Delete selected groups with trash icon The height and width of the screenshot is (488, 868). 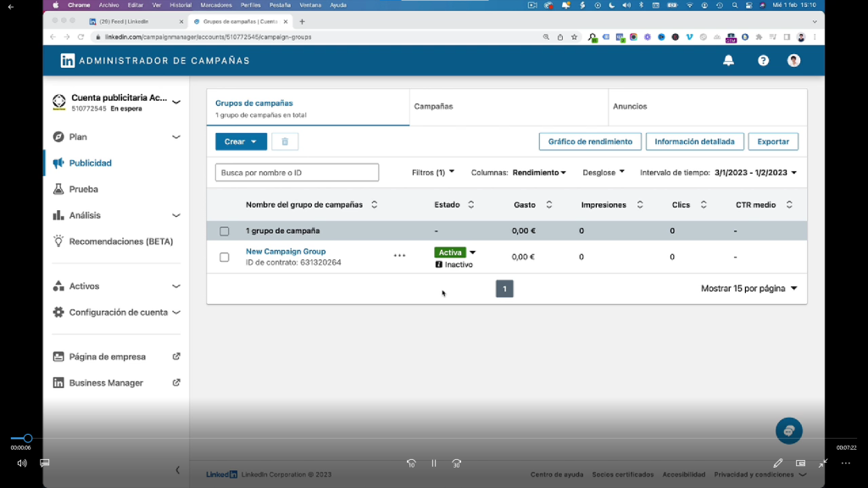tap(285, 141)
